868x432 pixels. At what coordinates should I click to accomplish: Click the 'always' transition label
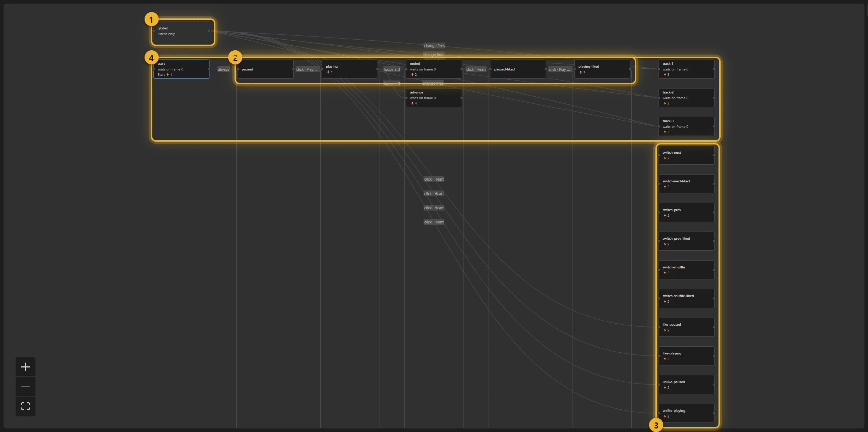click(x=224, y=69)
